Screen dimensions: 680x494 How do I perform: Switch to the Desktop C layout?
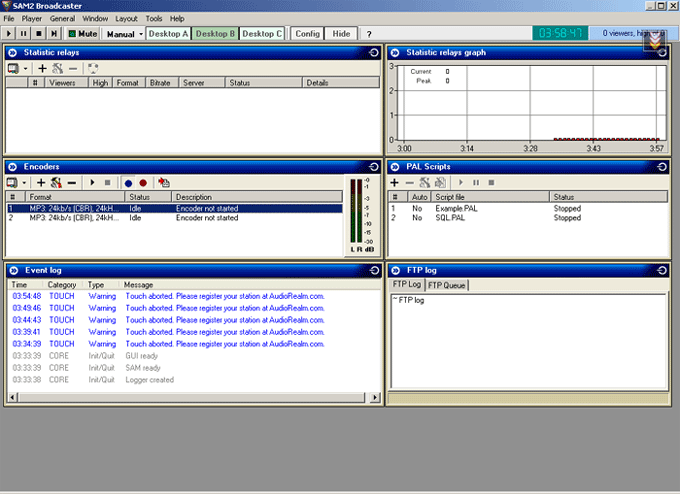(262, 33)
